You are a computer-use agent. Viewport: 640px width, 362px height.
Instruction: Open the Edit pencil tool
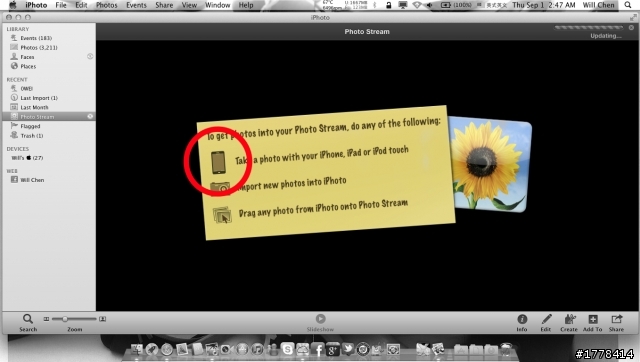[546, 319]
